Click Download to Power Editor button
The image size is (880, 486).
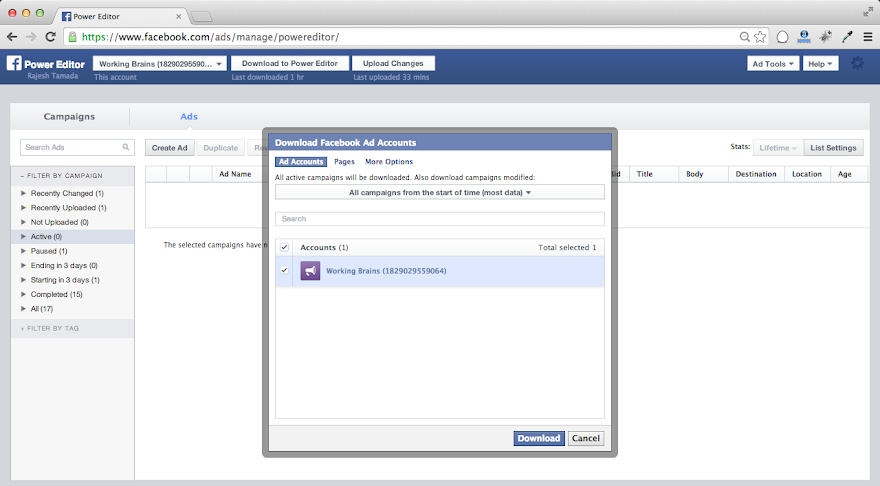(290, 63)
